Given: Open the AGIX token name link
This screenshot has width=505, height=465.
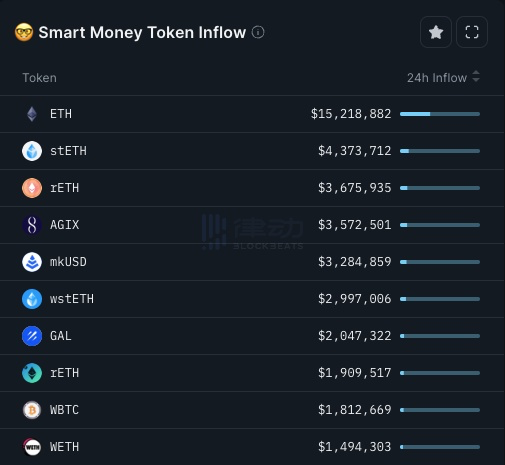Looking at the screenshot, I should click(65, 225).
